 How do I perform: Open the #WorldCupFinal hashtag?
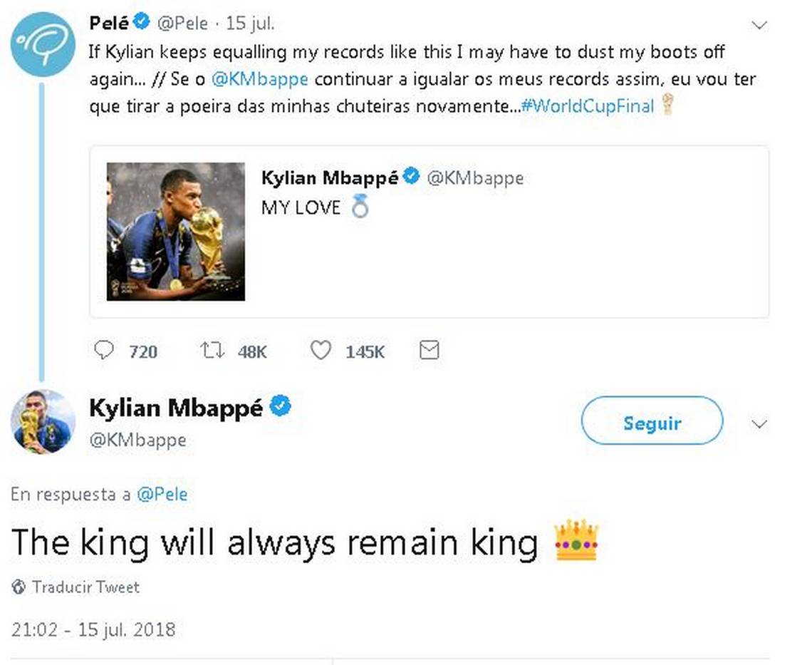click(588, 106)
